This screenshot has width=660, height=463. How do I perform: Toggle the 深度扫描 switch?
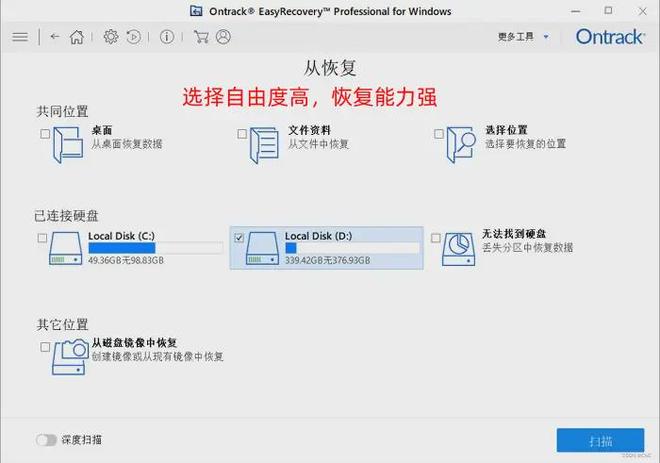[46, 440]
